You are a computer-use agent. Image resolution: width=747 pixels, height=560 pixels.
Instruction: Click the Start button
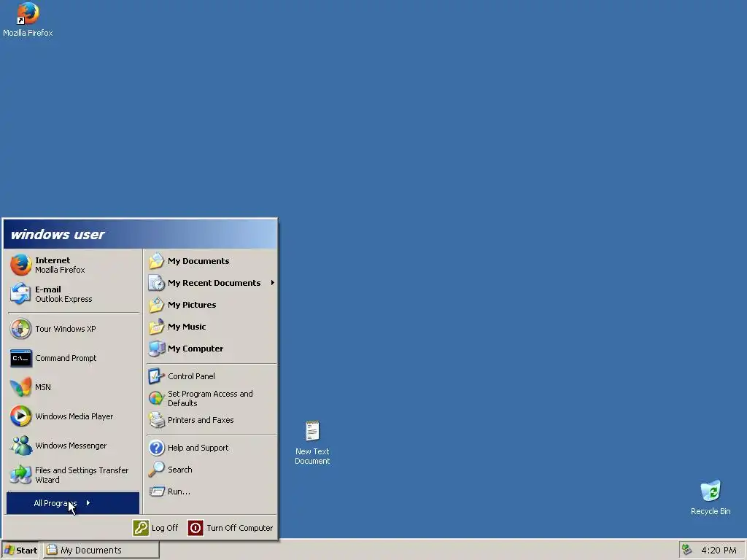[20, 550]
